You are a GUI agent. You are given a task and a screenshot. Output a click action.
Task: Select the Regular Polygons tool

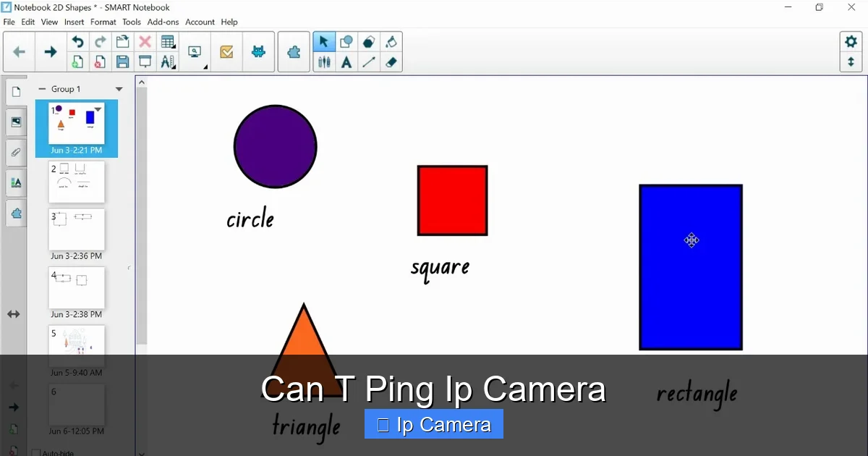tap(369, 42)
